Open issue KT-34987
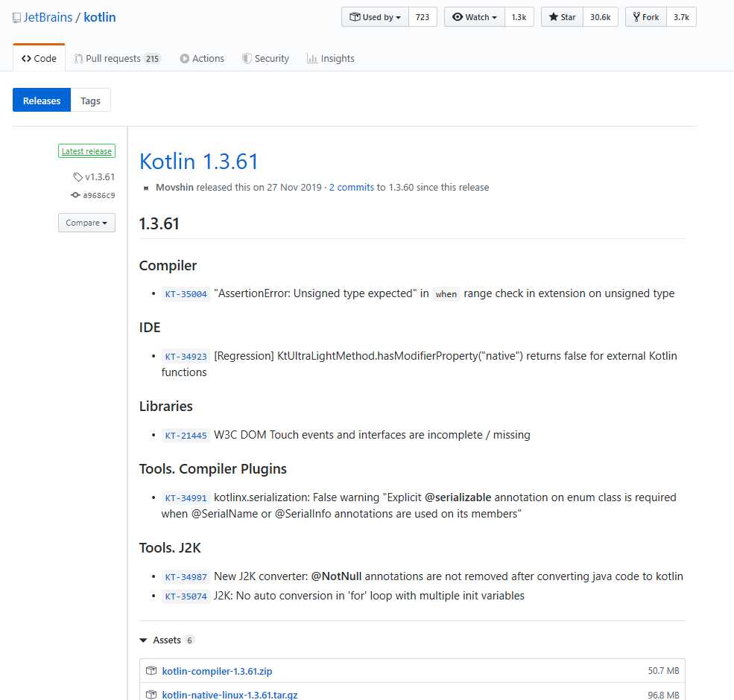The image size is (734, 700). pos(186,577)
